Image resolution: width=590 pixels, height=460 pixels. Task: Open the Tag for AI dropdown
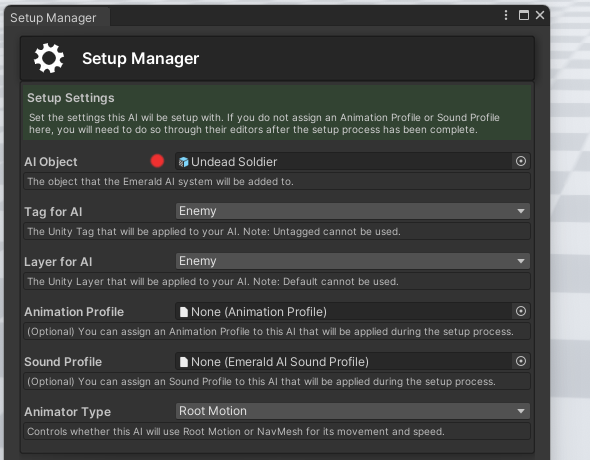tap(353, 211)
